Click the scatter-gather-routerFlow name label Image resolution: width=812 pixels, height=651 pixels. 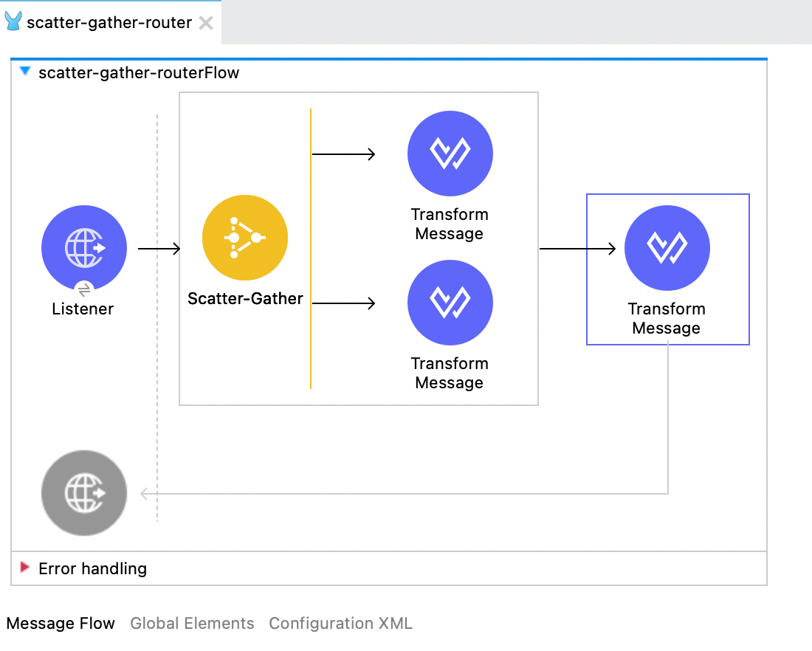(x=139, y=73)
